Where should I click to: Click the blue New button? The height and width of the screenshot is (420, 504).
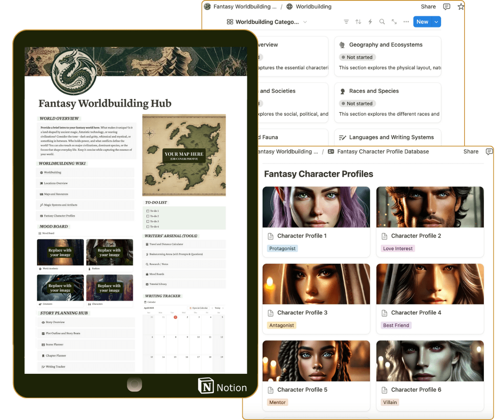point(422,22)
